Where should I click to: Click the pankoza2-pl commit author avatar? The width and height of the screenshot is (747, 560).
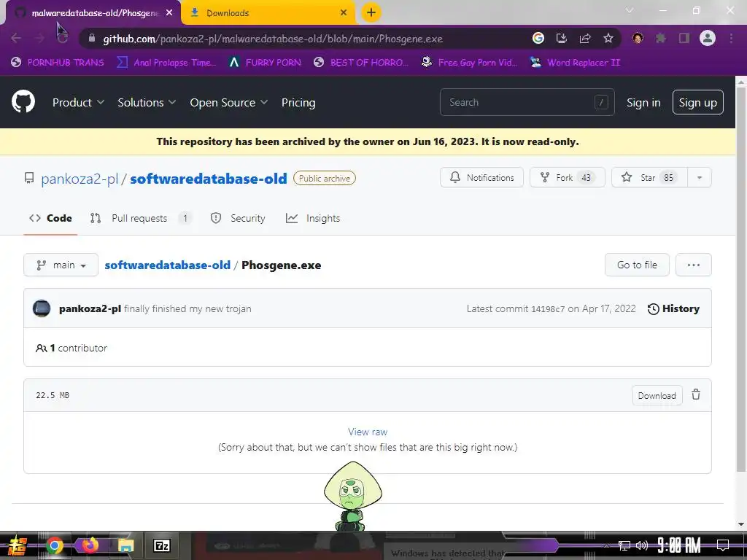(x=42, y=308)
